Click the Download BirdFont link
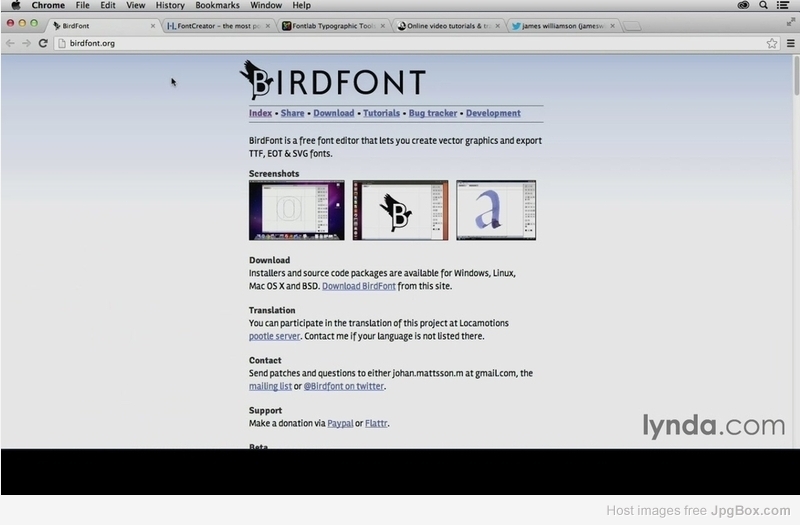The width and height of the screenshot is (800, 525). (358, 286)
